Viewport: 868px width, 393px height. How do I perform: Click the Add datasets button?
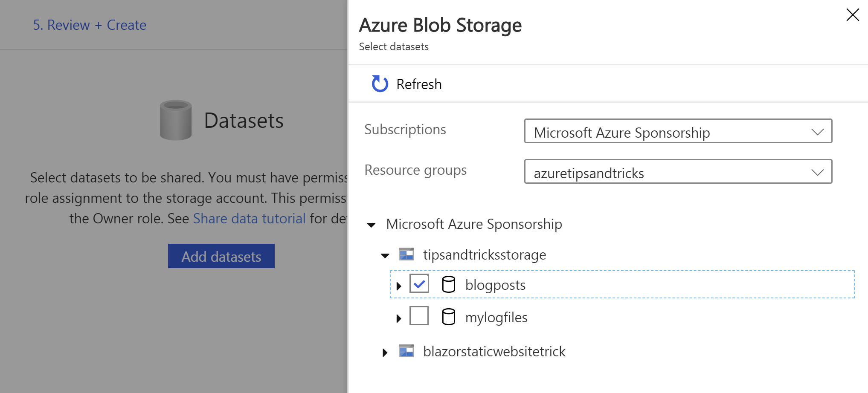click(221, 256)
